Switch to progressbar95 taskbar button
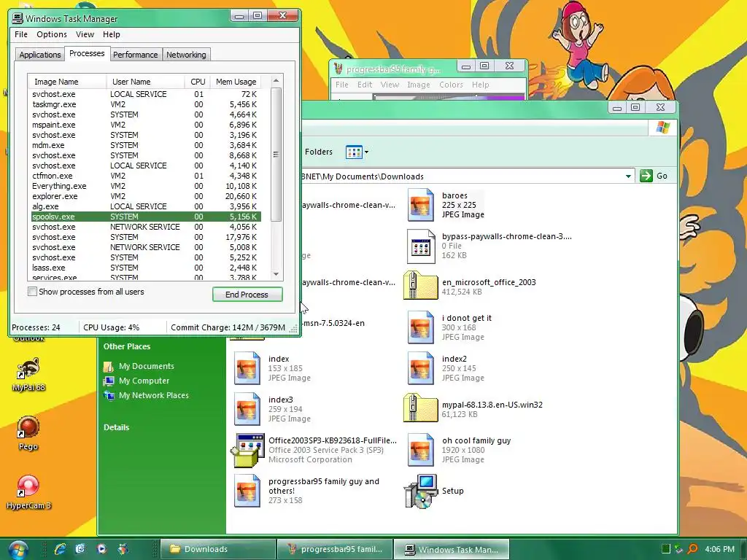The height and width of the screenshot is (560, 747). [x=335, y=550]
